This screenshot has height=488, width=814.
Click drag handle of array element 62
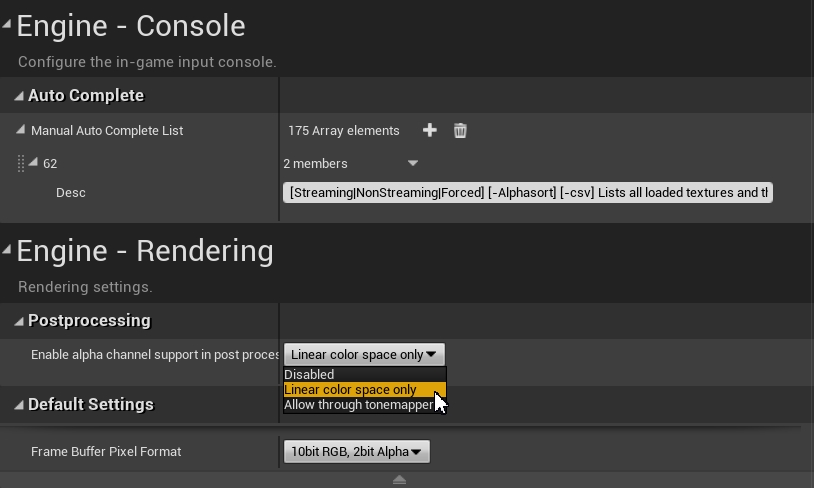tap(21, 163)
